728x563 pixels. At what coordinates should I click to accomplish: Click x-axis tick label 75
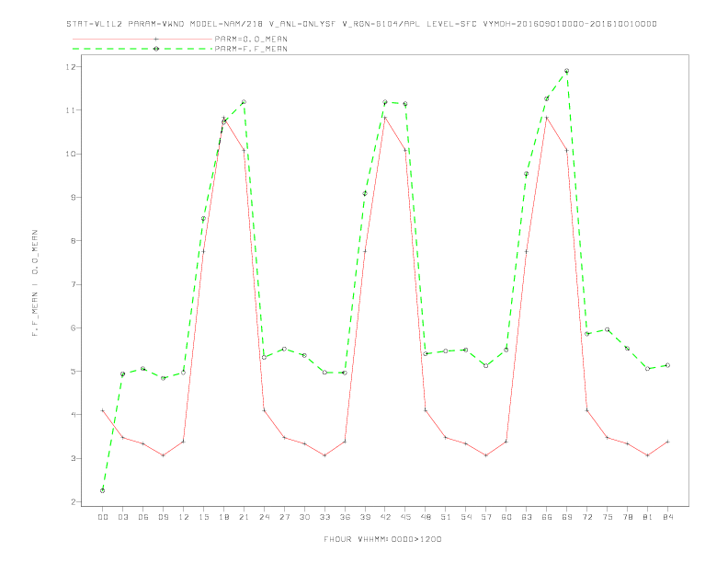point(608,517)
